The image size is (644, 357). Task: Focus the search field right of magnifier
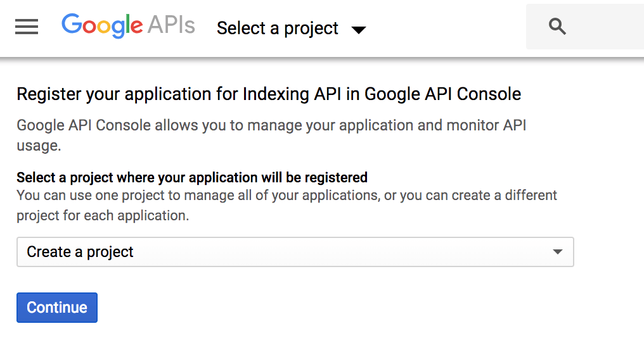coord(608,27)
